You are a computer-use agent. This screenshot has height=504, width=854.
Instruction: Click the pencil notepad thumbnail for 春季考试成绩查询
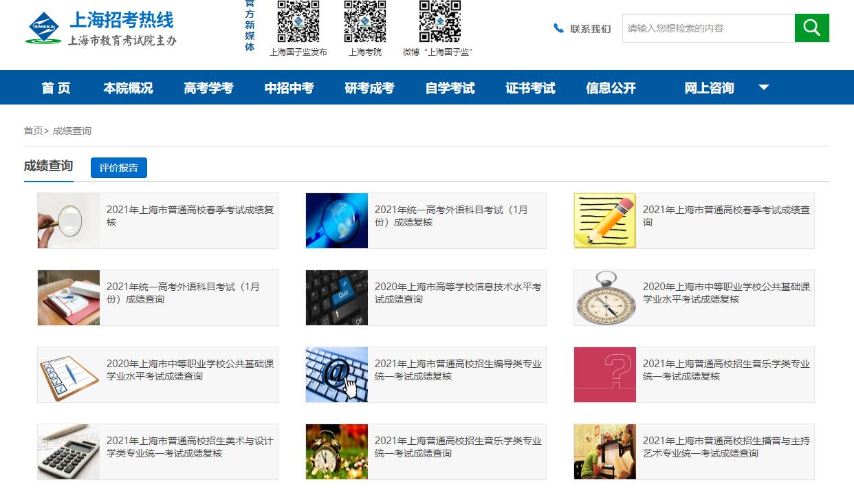coord(605,221)
